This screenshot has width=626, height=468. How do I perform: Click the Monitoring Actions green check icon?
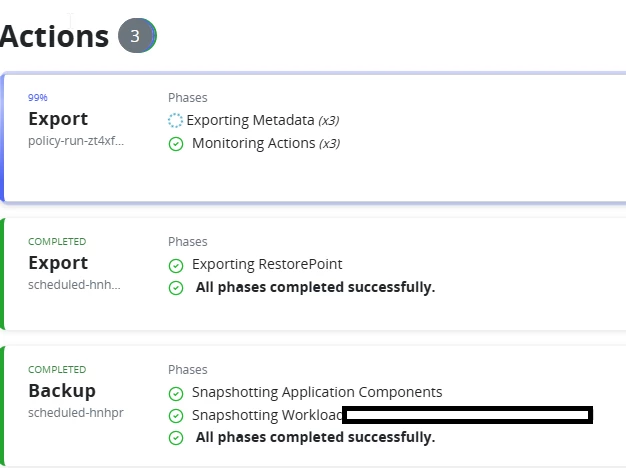pos(176,144)
